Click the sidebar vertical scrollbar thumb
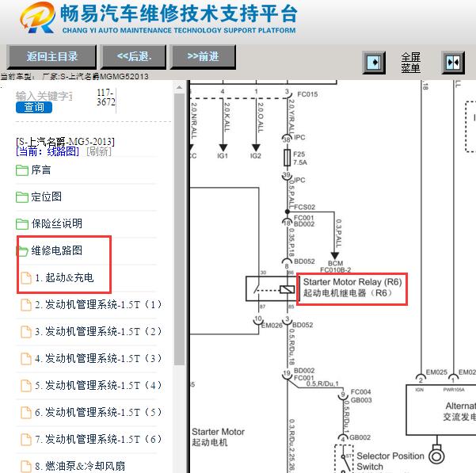This screenshot has height=473, width=476. 180,229
